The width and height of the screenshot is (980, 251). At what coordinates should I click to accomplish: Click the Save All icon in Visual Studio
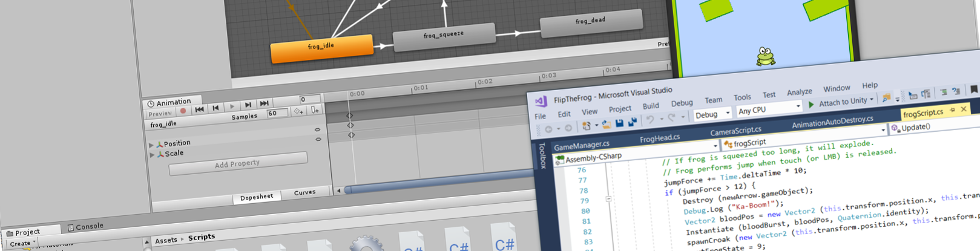point(633,122)
